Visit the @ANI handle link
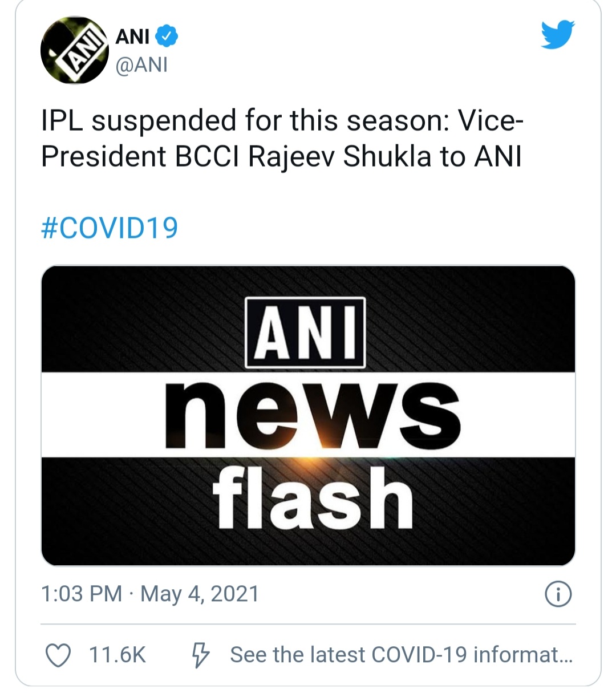Image resolution: width=616 pixels, height=693 pixels. click(x=141, y=65)
